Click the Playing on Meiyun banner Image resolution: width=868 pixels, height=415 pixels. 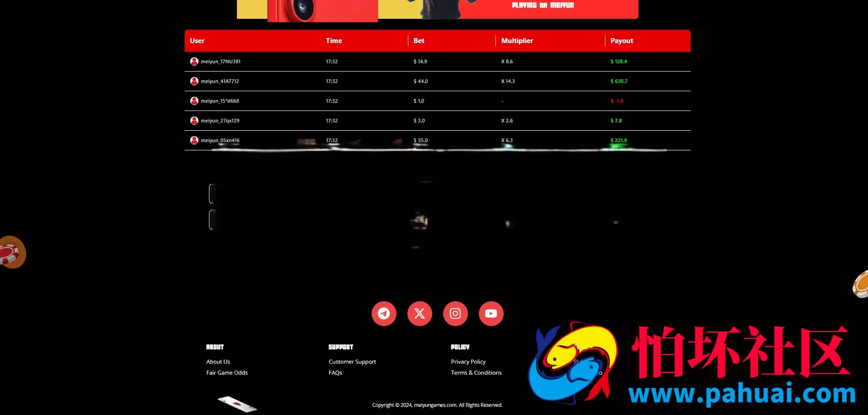tap(438, 9)
